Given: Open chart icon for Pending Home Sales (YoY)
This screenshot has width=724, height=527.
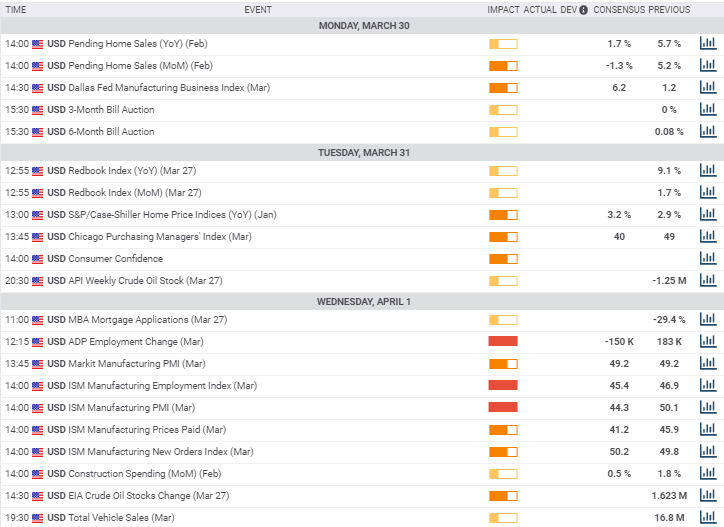Looking at the screenshot, I should (x=708, y=44).
